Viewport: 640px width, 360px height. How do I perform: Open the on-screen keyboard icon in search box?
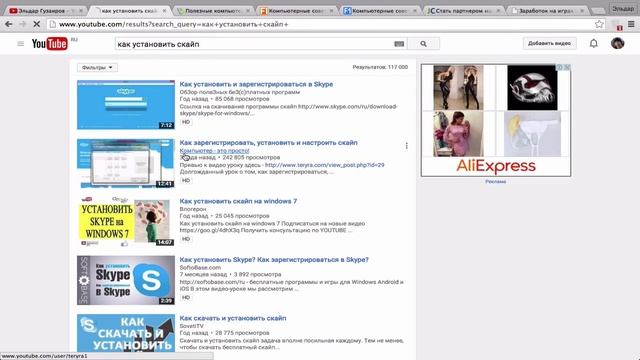click(399, 44)
